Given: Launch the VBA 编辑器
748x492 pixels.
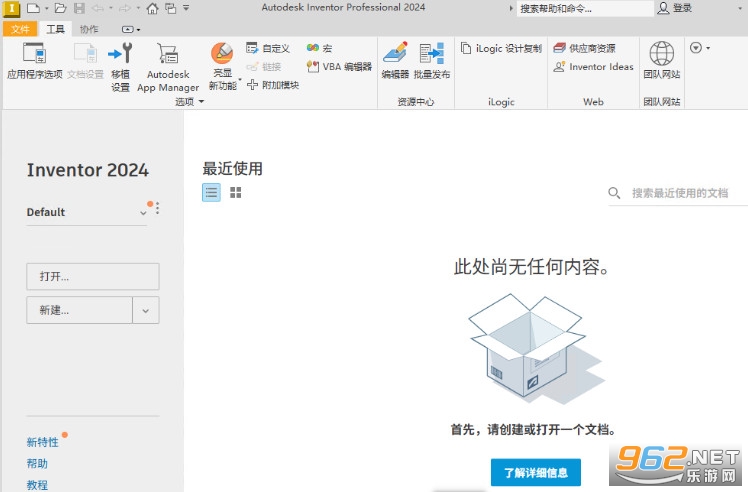Looking at the screenshot, I should click(339, 67).
